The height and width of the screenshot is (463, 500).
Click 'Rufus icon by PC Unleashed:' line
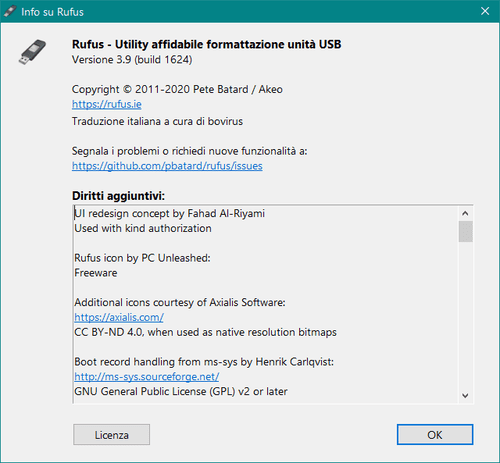click(142, 258)
